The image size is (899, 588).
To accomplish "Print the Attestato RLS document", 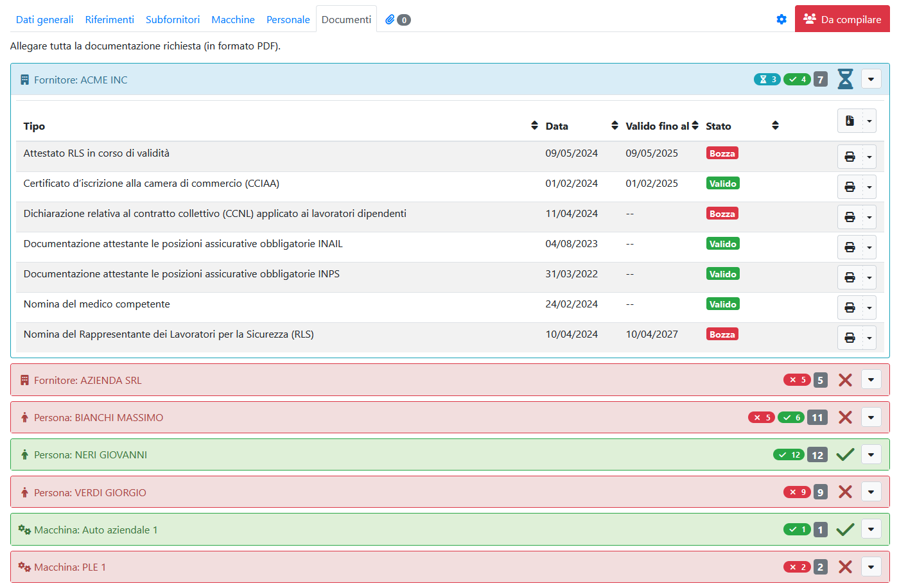I will click(x=850, y=157).
